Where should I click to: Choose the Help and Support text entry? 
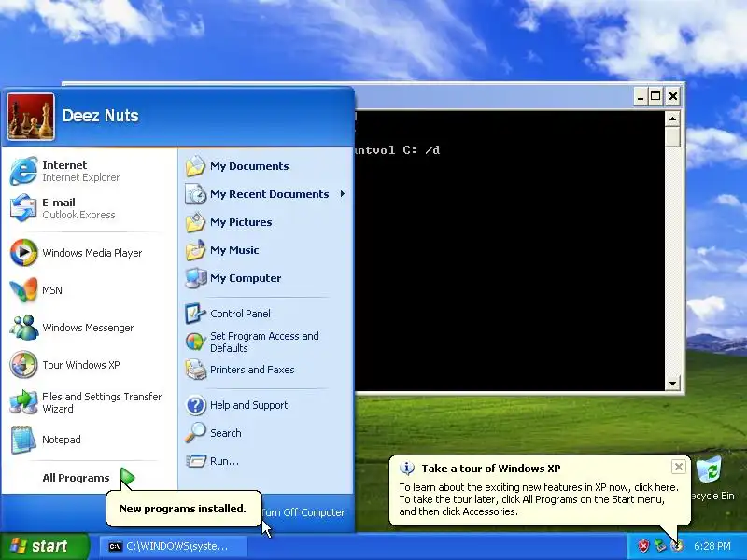click(248, 405)
